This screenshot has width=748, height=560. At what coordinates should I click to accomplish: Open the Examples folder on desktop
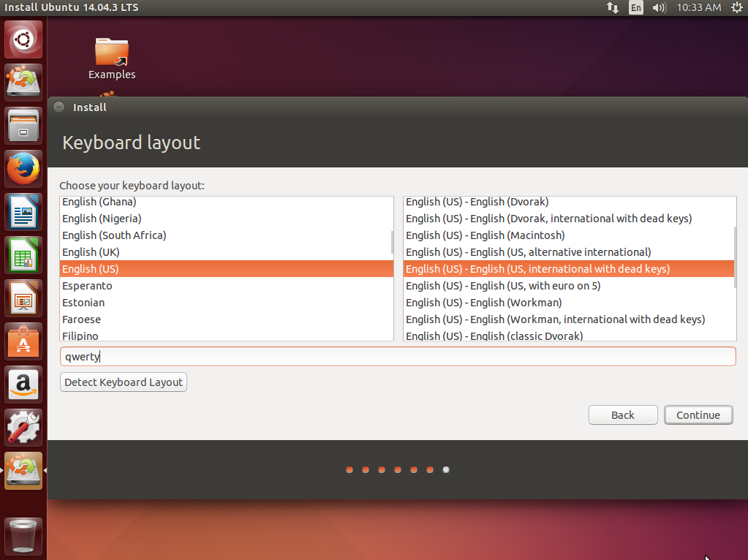coord(112,58)
